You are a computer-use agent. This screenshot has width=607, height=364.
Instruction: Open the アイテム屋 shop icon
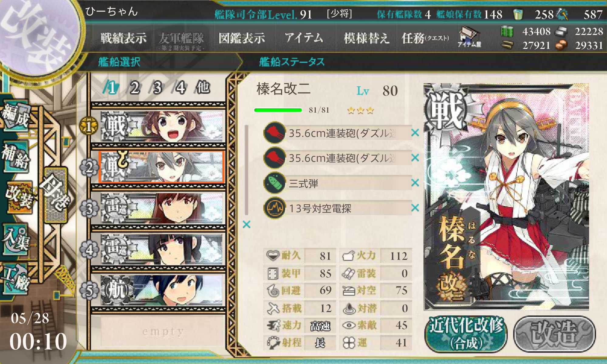pyautogui.click(x=469, y=38)
